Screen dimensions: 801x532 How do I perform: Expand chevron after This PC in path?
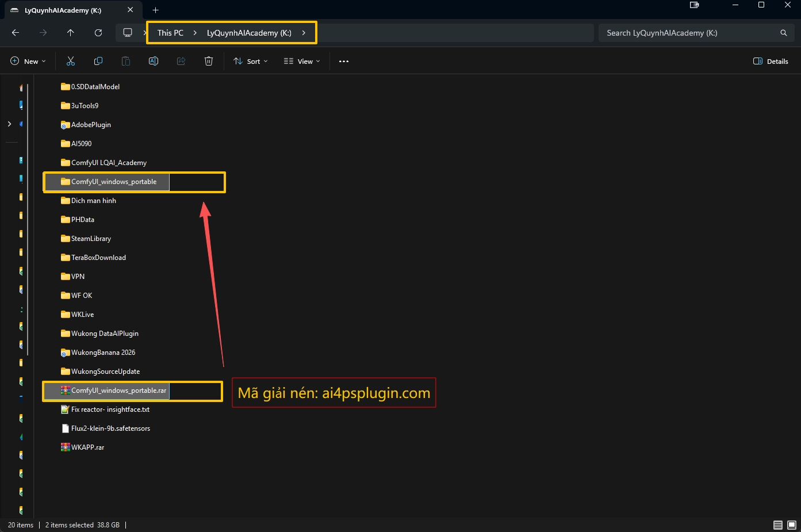195,33
